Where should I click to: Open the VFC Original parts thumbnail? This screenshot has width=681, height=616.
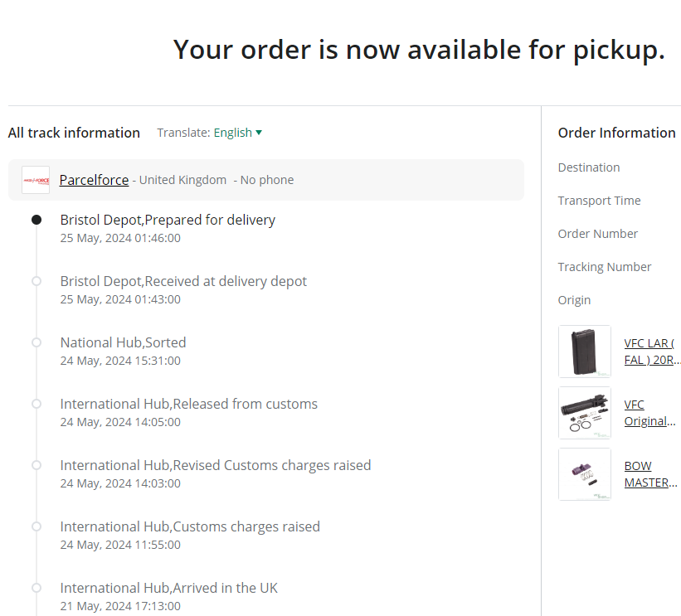(x=585, y=413)
